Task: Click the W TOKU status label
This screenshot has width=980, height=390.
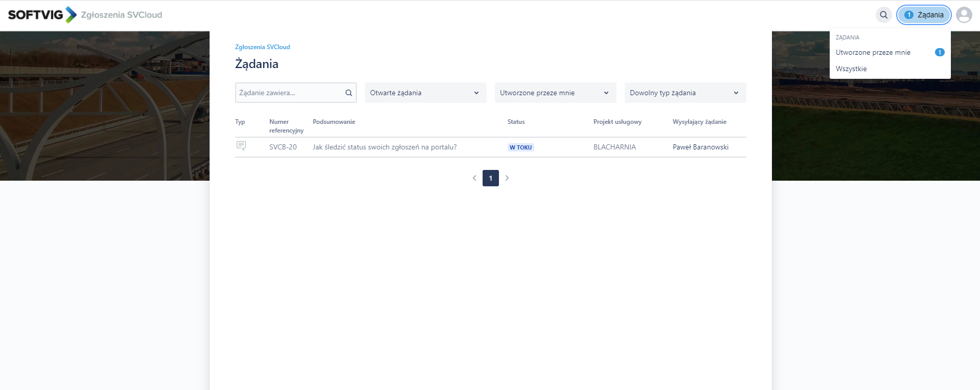Action: (520, 147)
